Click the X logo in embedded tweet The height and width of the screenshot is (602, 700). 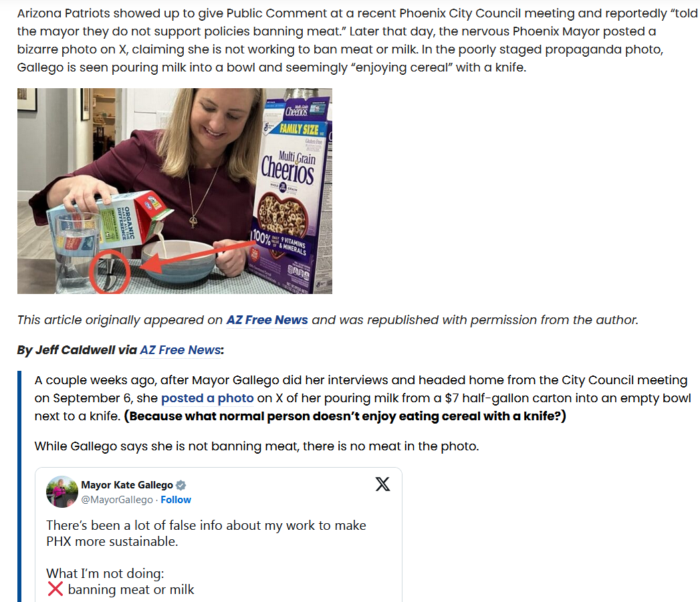click(x=382, y=484)
